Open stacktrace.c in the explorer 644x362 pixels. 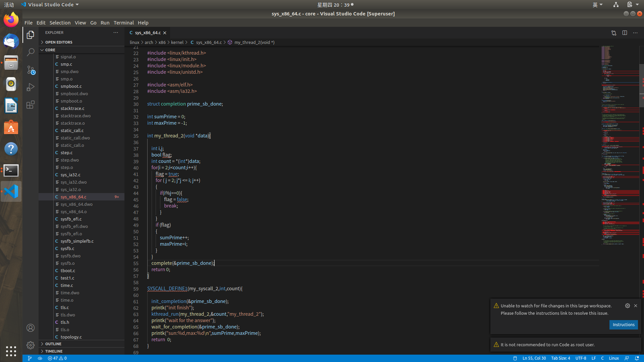pos(82,109)
